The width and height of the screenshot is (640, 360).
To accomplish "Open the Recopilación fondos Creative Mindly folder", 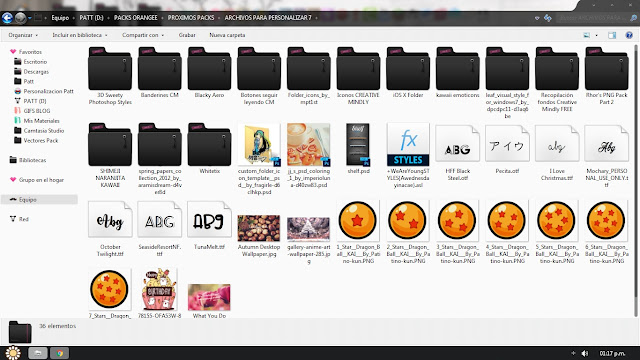I will pos(557,68).
